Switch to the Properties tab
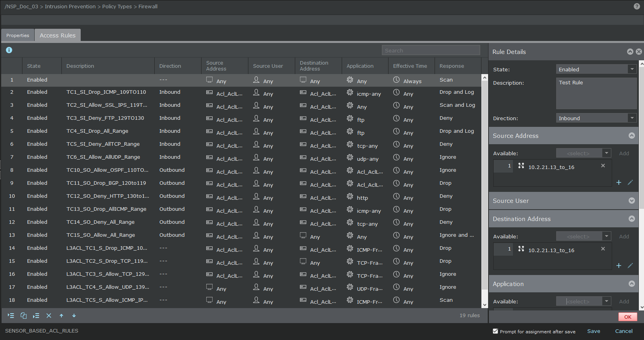 pos(18,35)
